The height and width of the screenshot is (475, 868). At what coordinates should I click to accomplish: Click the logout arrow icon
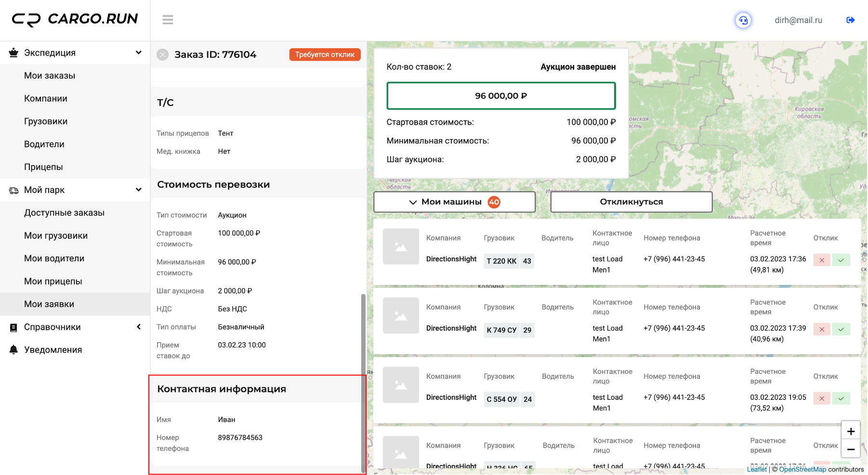850,20
